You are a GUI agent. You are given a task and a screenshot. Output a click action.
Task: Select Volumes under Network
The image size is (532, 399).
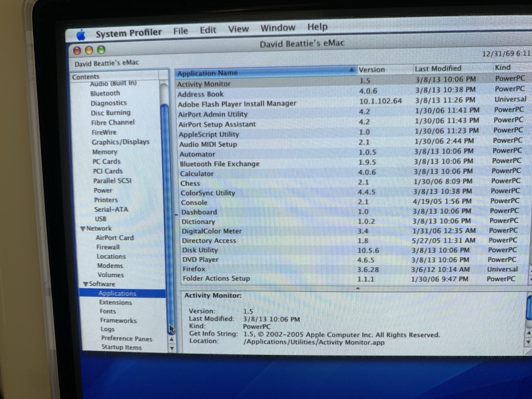point(111,275)
